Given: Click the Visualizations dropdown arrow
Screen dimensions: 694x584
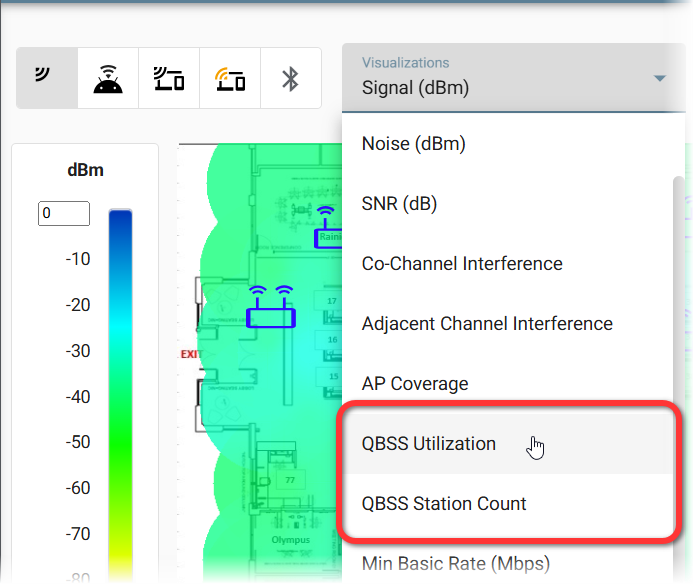Looking at the screenshot, I should (659, 78).
